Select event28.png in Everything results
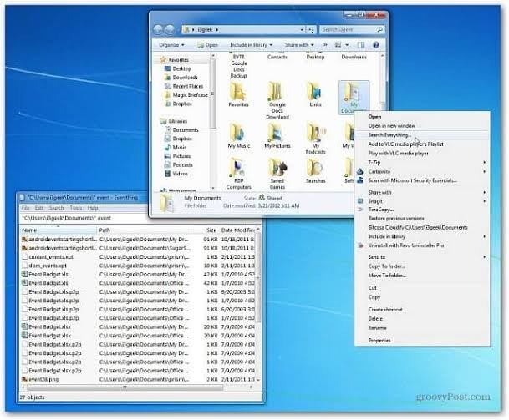The width and height of the screenshot is (509, 420). tap(43, 379)
